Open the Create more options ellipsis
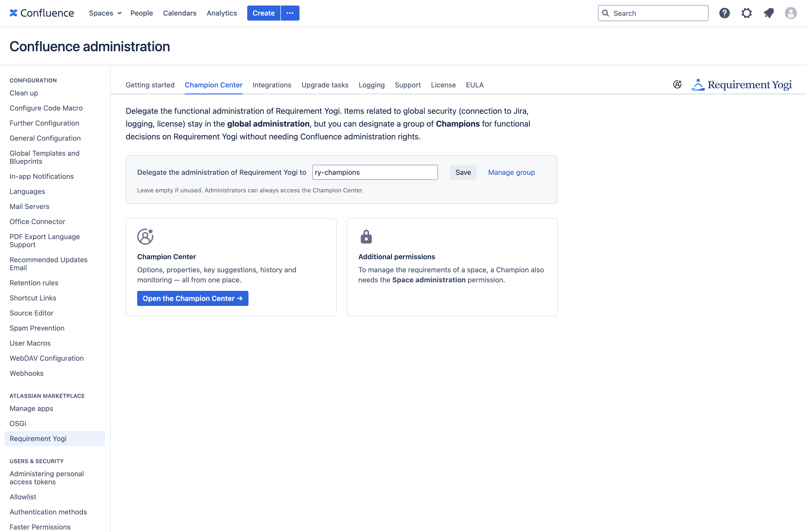 click(x=290, y=13)
